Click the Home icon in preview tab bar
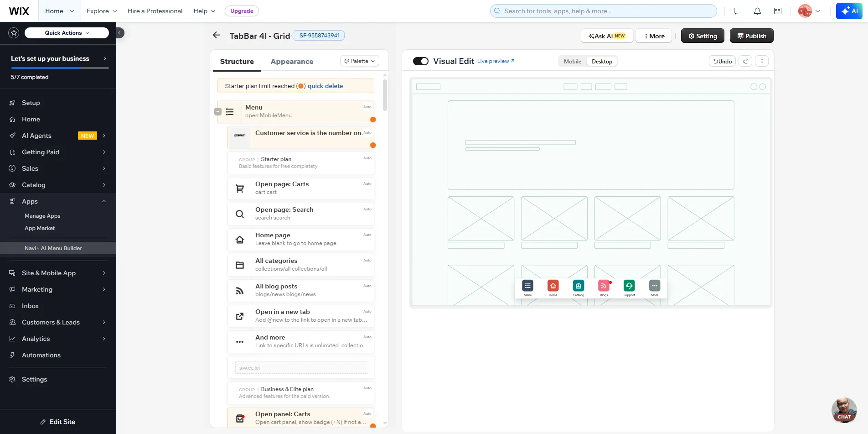The image size is (868, 434). [x=553, y=286]
